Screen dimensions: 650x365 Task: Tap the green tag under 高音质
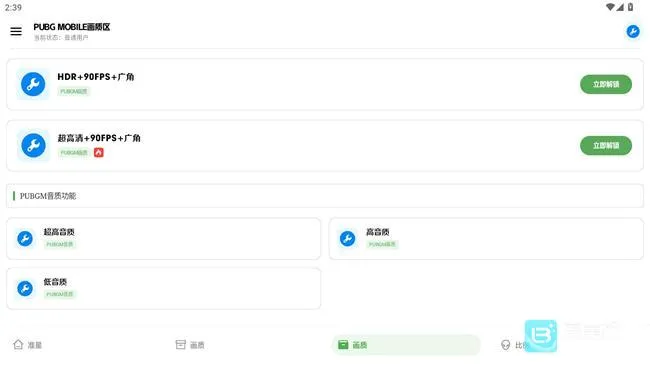click(382, 244)
